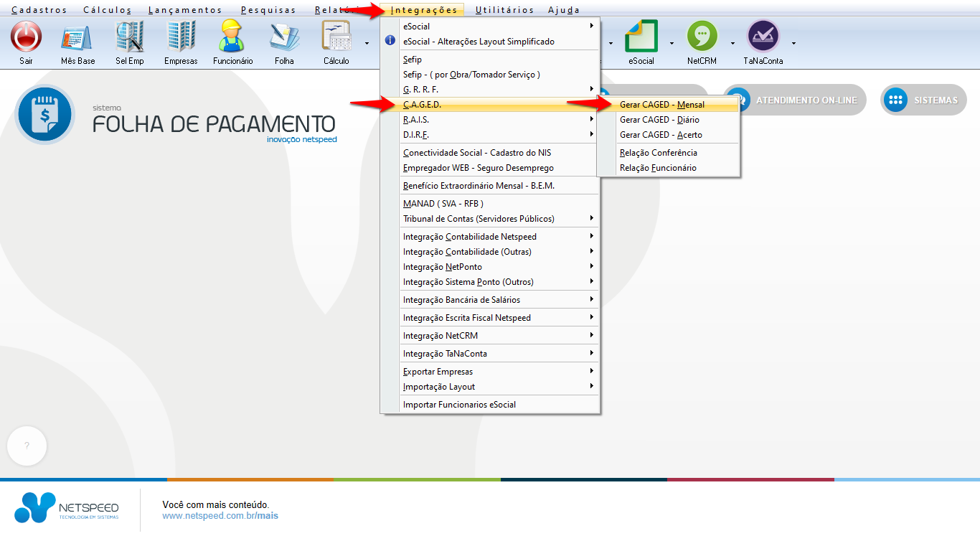Screen dimensions: 980x536
Task: Choose Gerar CAGED - Acerto
Action: click(668, 135)
